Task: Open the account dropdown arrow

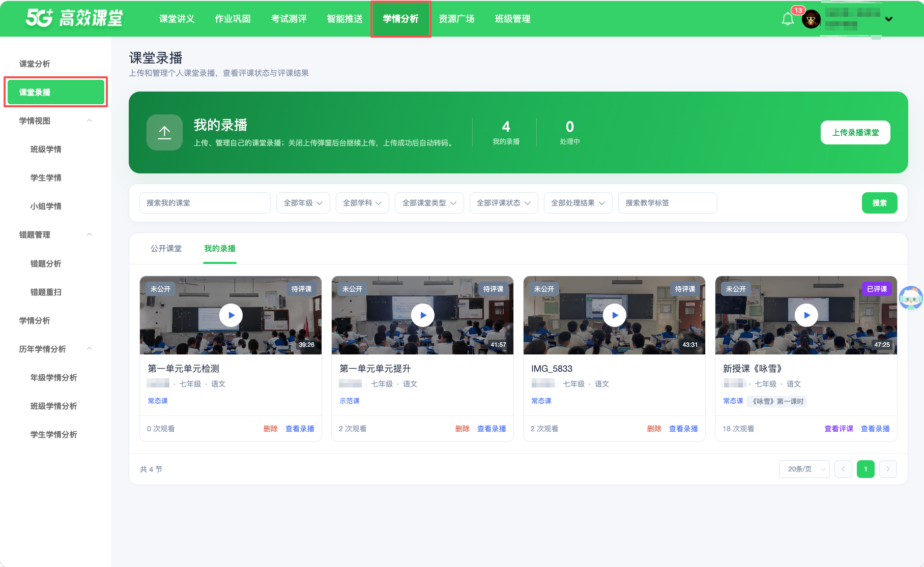Action: pyautogui.click(x=889, y=19)
